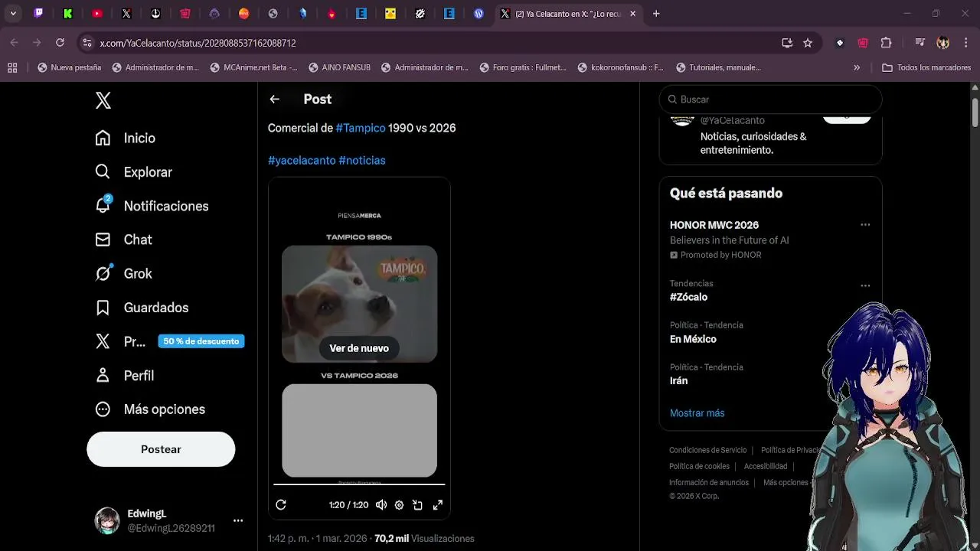Open Accesibilidad footer link
The height and width of the screenshot is (551, 980).
pos(766,466)
